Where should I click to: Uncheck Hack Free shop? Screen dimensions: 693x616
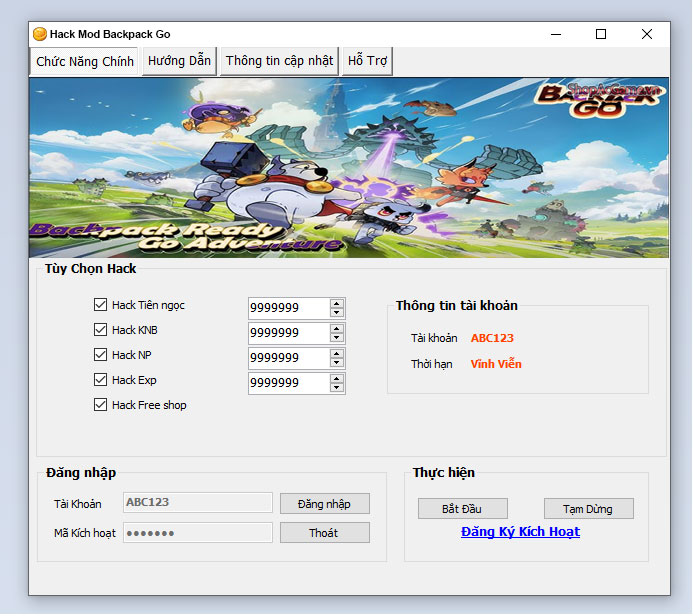pyautogui.click(x=100, y=405)
